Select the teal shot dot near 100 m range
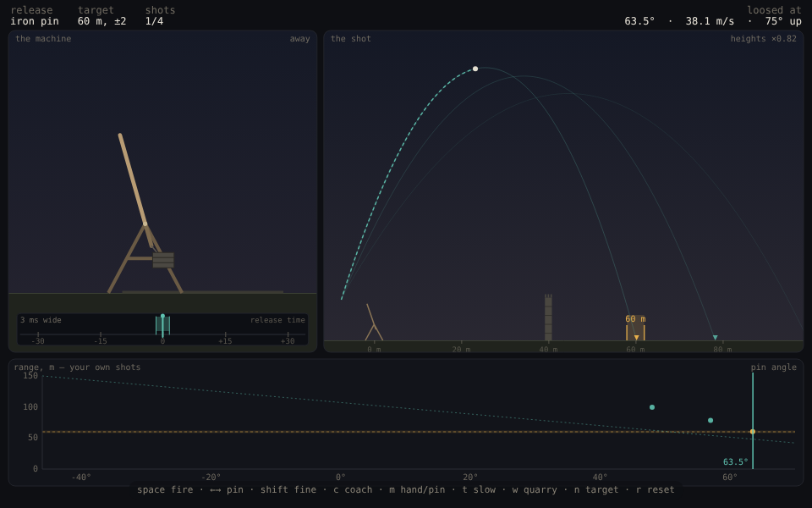 coord(652,407)
